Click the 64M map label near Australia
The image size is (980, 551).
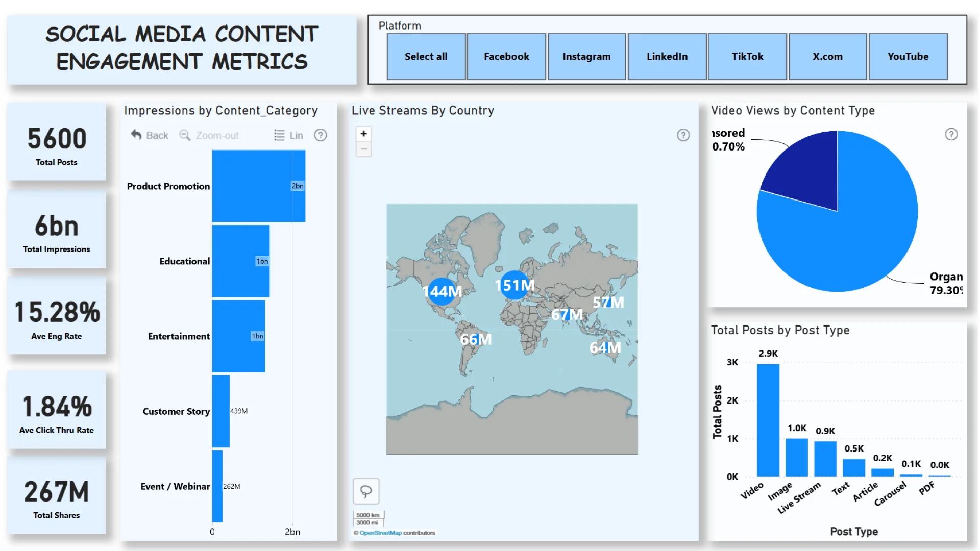[605, 347]
